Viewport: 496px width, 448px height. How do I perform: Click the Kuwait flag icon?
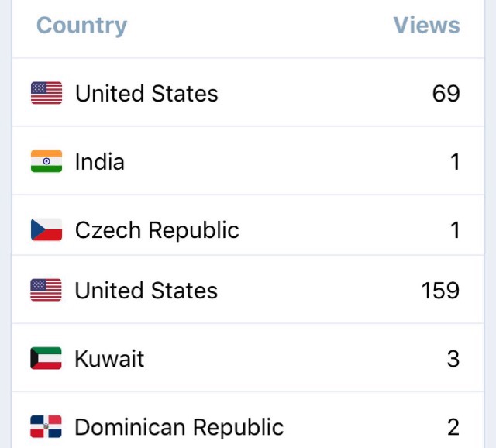point(46,358)
